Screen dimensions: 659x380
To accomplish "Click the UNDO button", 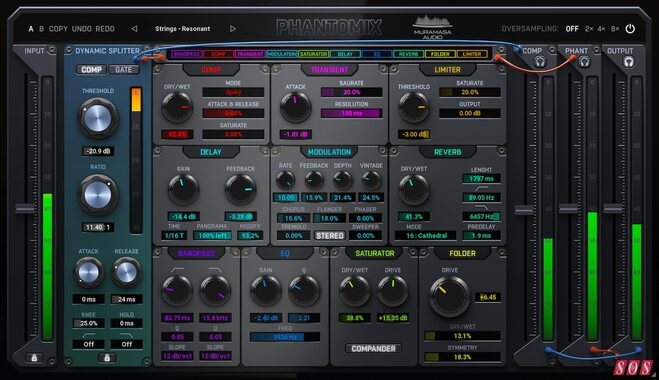I will [x=82, y=29].
